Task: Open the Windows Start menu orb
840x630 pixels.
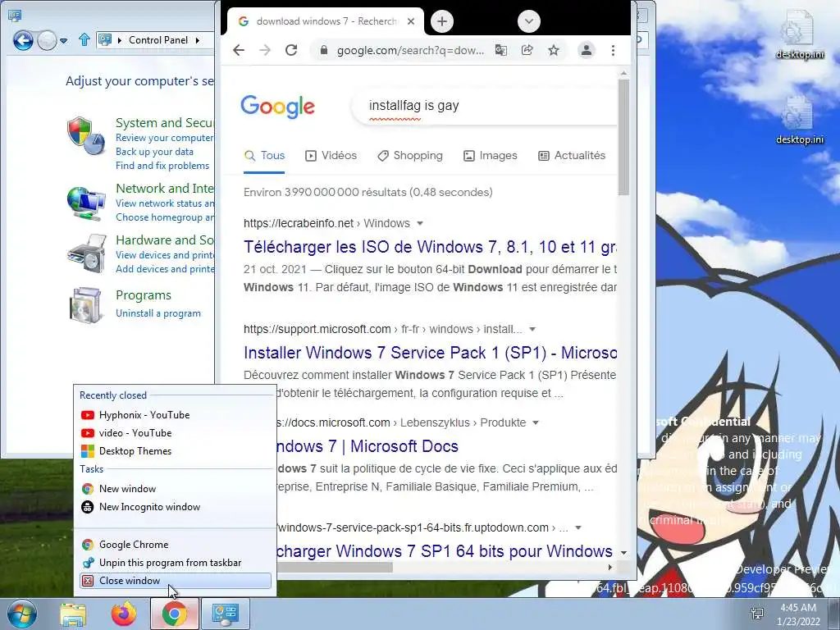Action: tap(21, 614)
